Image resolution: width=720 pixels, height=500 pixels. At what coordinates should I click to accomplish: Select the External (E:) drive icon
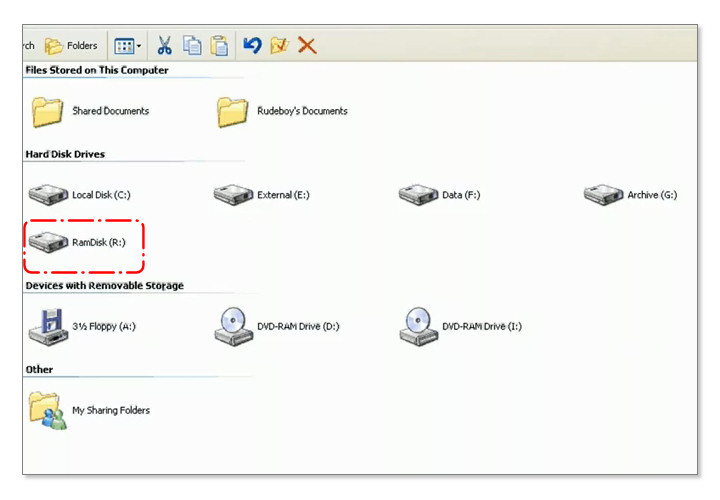tap(233, 195)
